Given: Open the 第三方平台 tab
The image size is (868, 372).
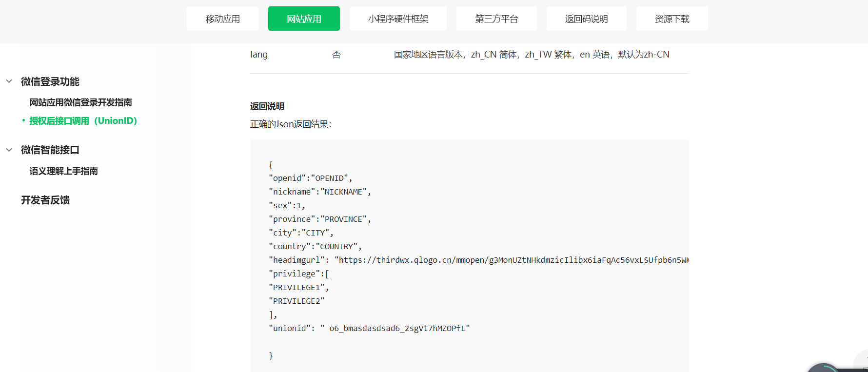Looking at the screenshot, I should pyautogui.click(x=496, y=19).
